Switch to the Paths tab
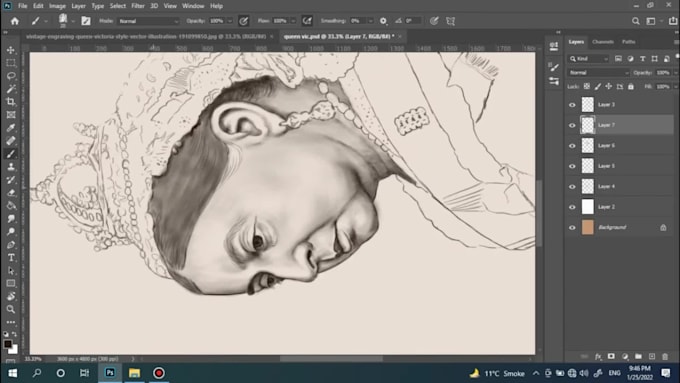Viewport: 680px width, 383px height. pyautogui.click(x=628, y=42)
